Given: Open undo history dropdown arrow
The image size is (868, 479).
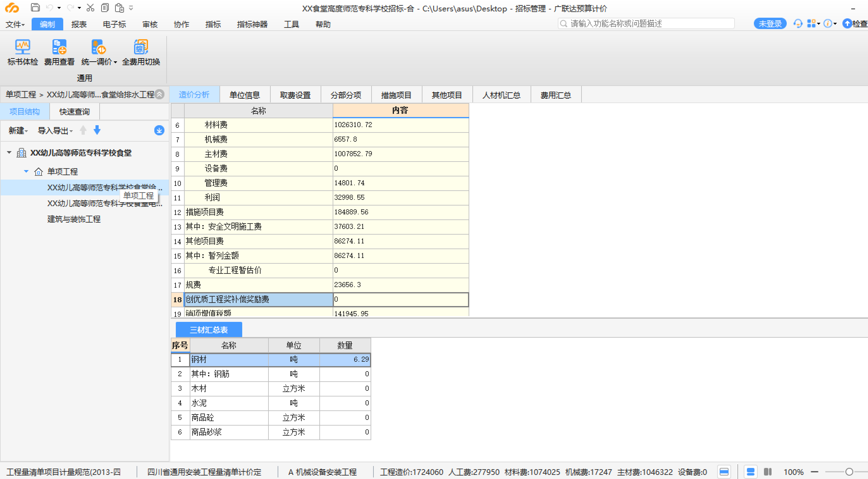Looking at the screenshot, I should 59,8.
